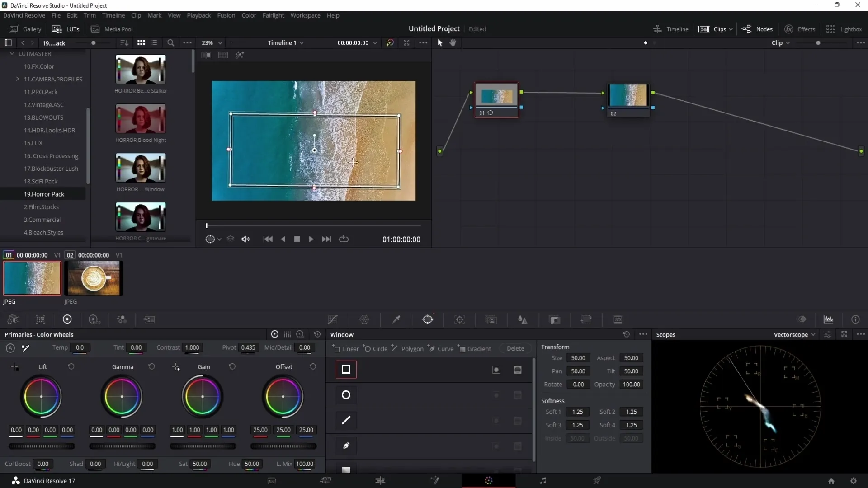This screenshot has width=868, height=488.
Task: Select the JPEG beach clip thumbnail
Action: point(31,278)
